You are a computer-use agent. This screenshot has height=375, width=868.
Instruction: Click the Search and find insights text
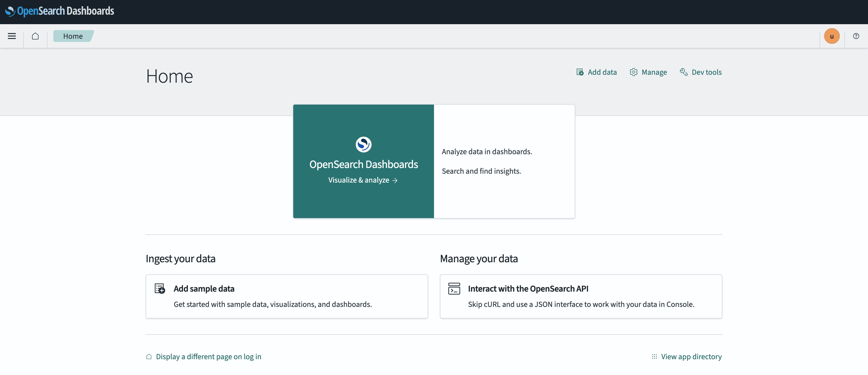(x=481, y=171)
